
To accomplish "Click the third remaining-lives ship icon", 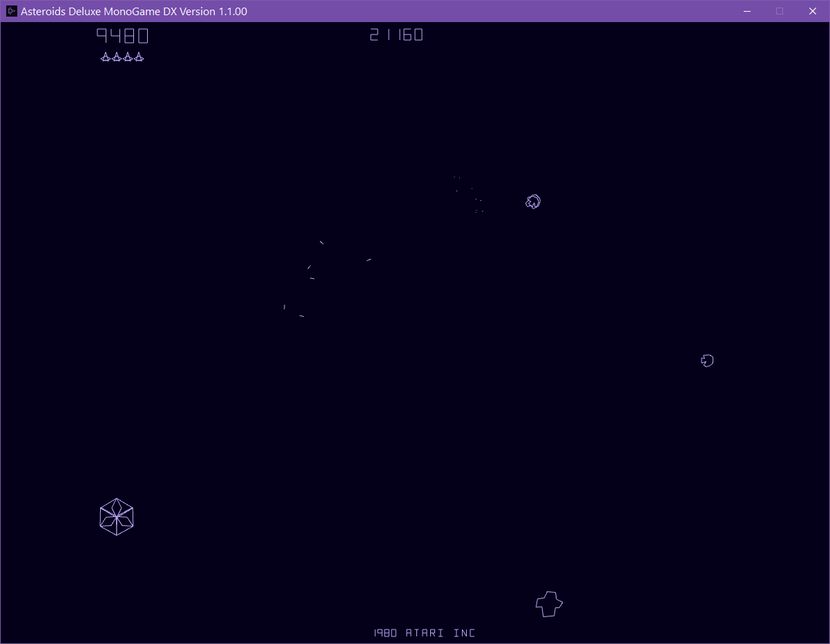I will pos(128,57).
